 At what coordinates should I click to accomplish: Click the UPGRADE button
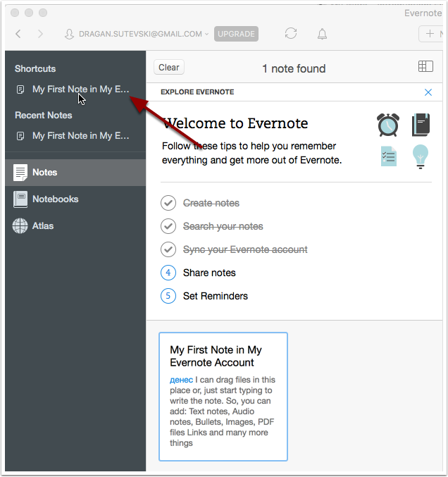click(236, 34)
